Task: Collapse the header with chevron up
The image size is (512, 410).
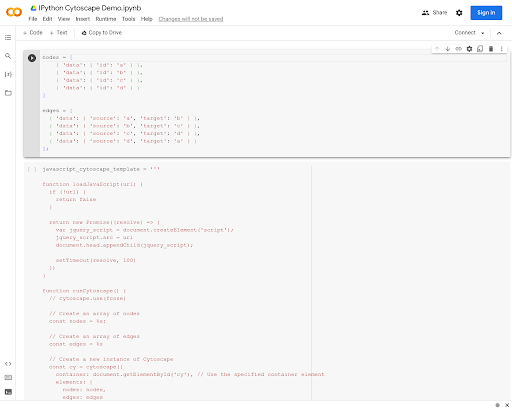Action: point(499,33)
